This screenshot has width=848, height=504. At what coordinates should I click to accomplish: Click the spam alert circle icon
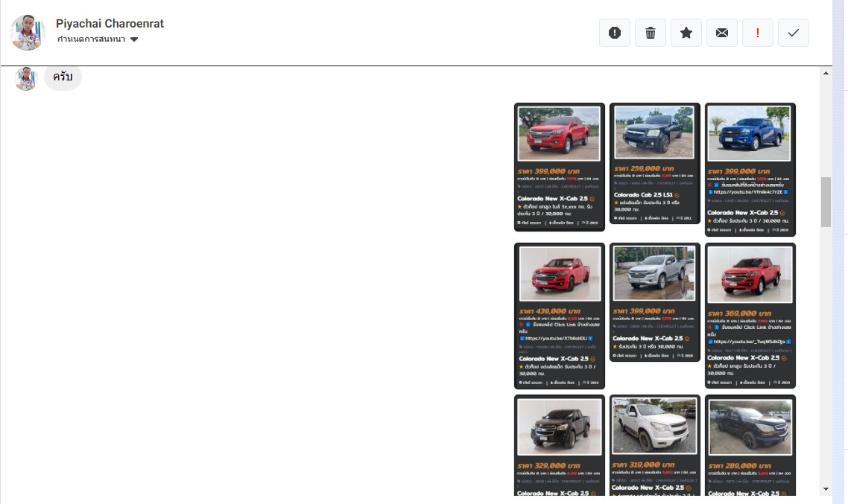(615, 33)
